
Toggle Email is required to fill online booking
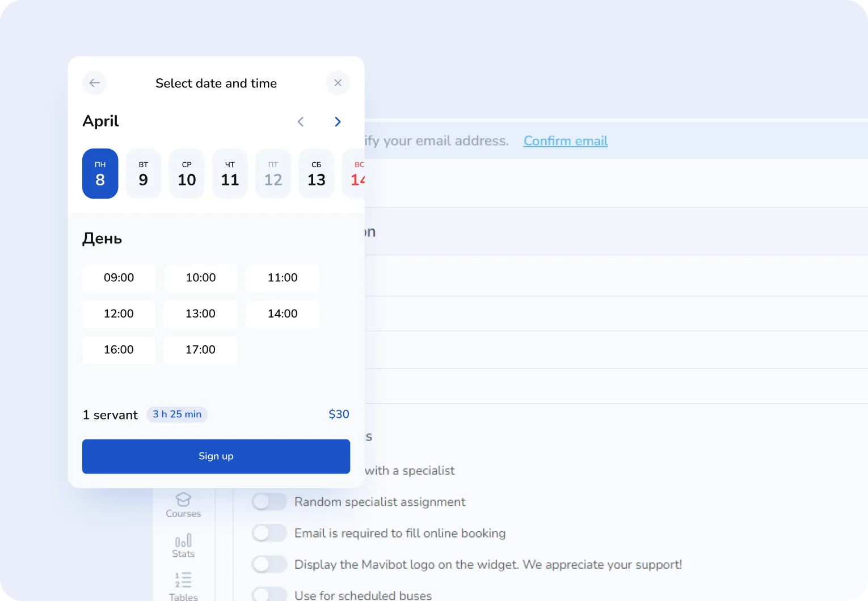click(269, 533)
